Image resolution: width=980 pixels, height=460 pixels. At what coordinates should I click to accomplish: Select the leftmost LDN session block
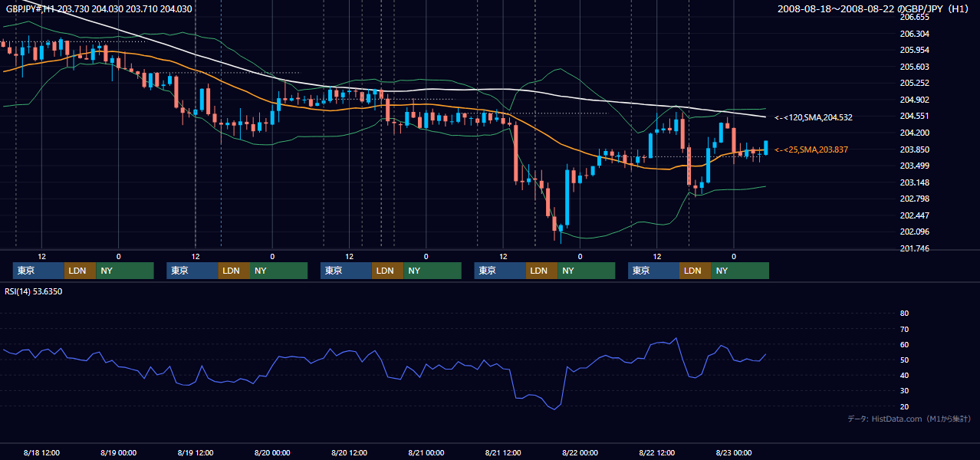(80, 271)
